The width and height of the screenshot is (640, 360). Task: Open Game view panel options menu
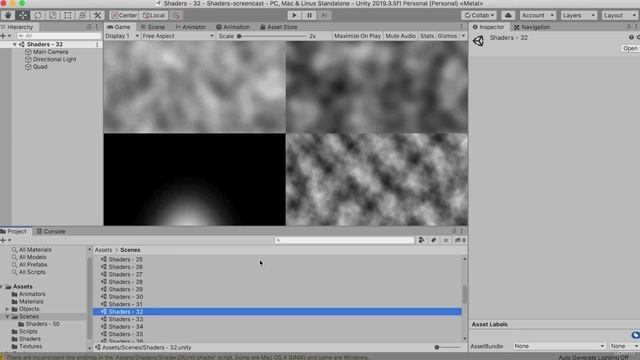(462, 27)
